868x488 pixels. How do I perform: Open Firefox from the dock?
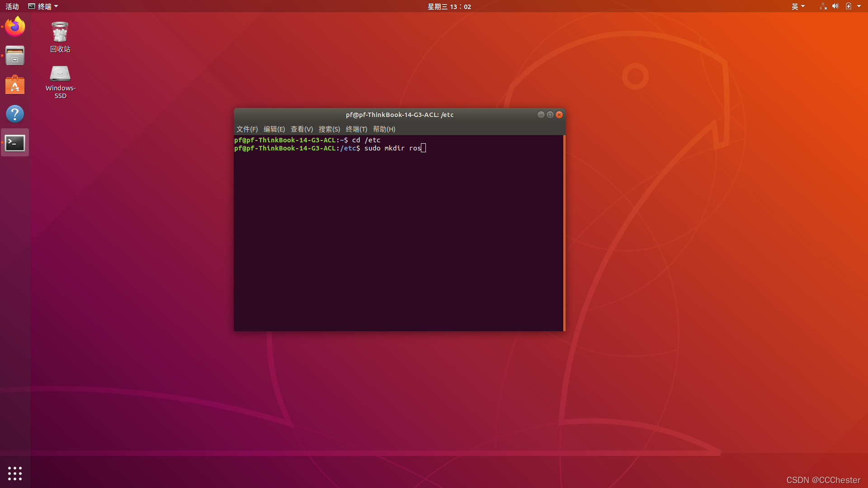tap(15, 27)
